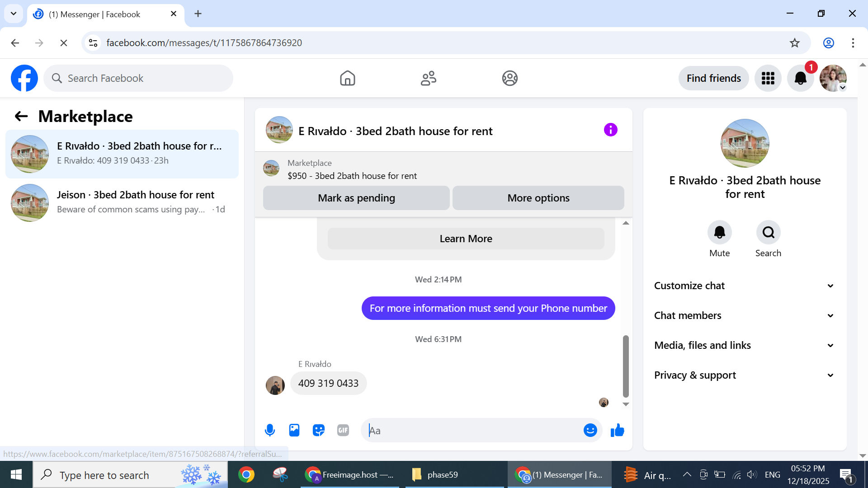Image resolution: width=868 pixels, height=488 pixels.
Task: Open the Facebook logo home link
Action: coord(24,78)
